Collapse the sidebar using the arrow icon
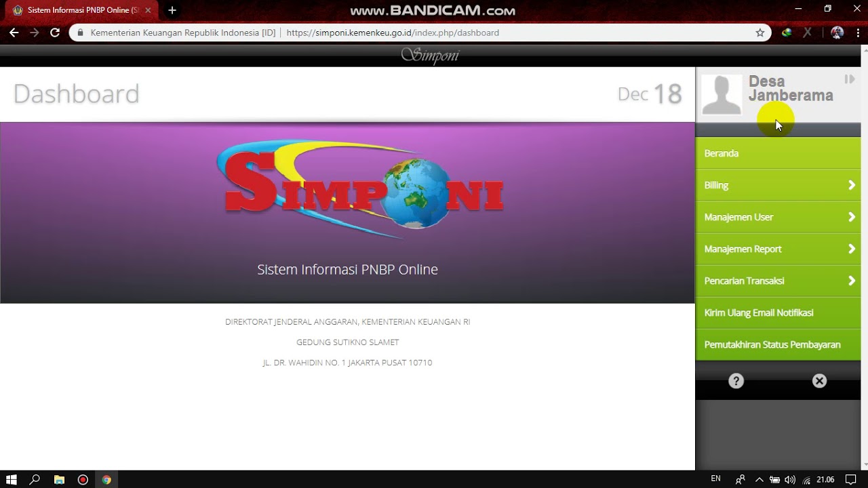 tap(850, 79)
